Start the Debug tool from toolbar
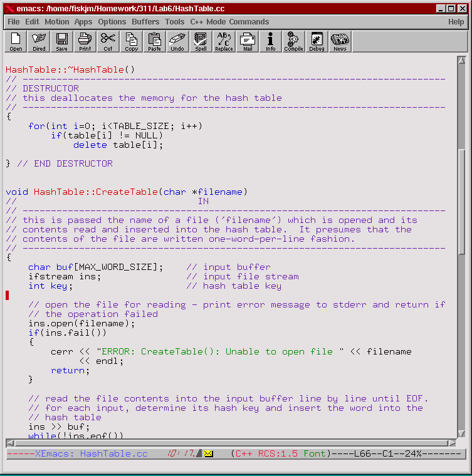Viewport: 472px width, 476px height. pos(317,41)
